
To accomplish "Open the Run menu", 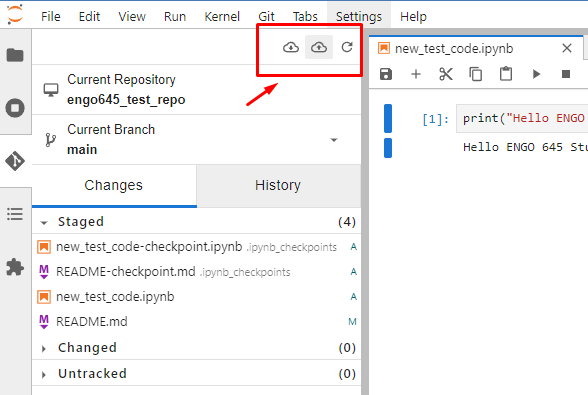I will pos(175,17).
